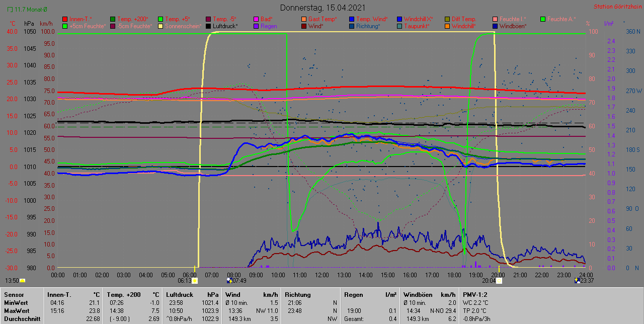Click the Luftdruck table header

(x=180, y=295)
